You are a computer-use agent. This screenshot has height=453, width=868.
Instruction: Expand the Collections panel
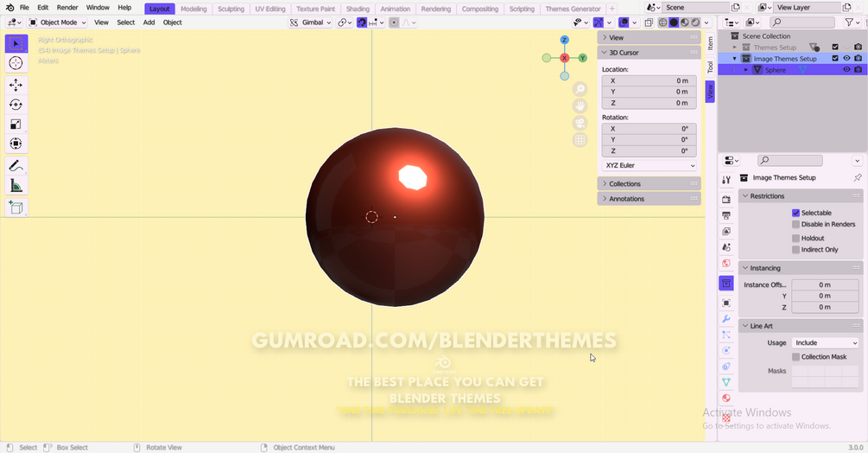[649, 184]
